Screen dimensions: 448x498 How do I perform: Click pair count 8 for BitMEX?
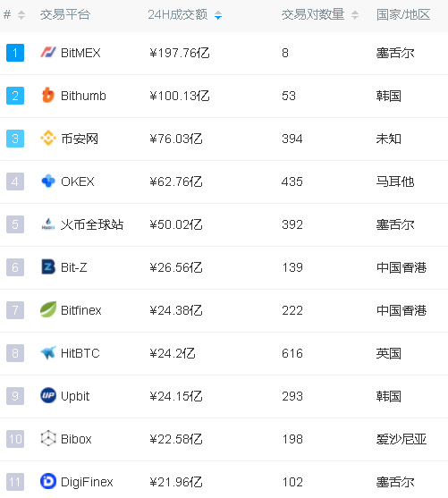point(285,53)
